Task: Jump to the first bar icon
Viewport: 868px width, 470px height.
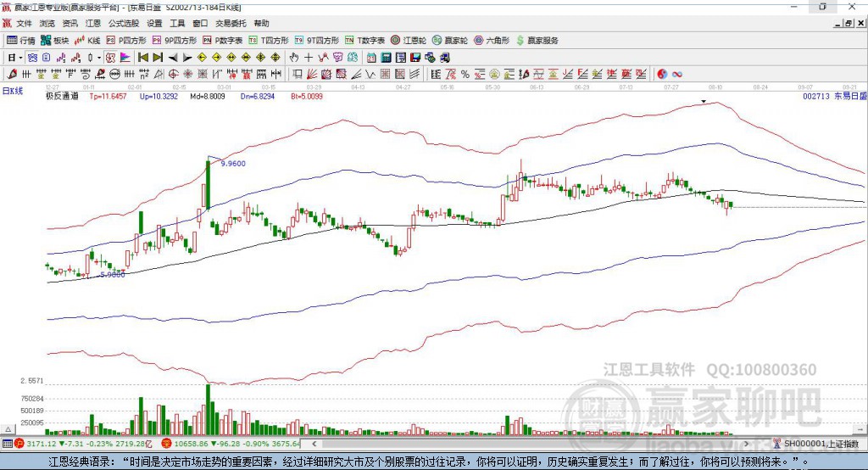Action: pos(142,58)
